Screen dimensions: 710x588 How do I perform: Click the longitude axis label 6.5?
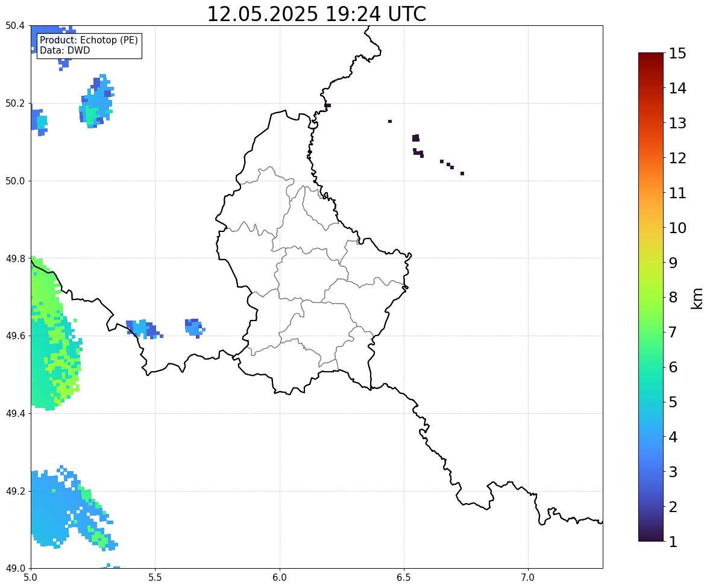point(404,578)
